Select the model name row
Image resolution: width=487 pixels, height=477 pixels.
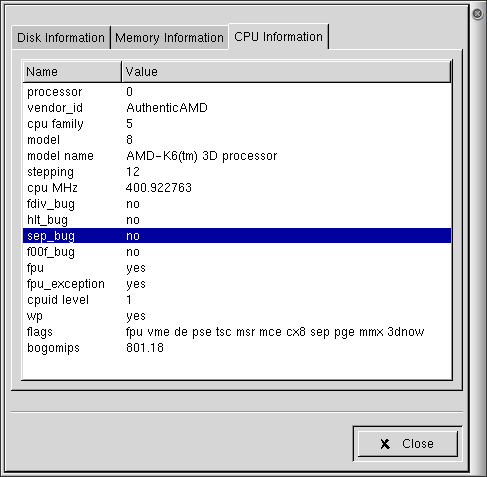pyautogui.click(x=237, y=156)
